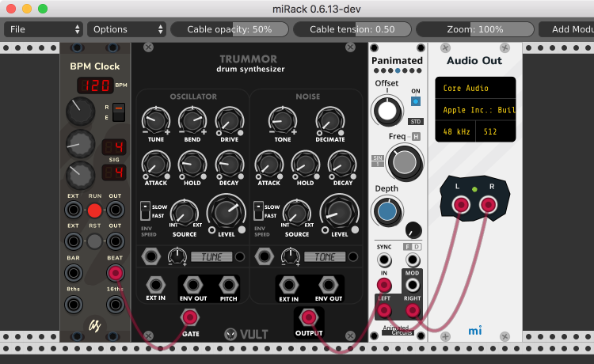Click the Panimated MOD jack

pos(412,285)
